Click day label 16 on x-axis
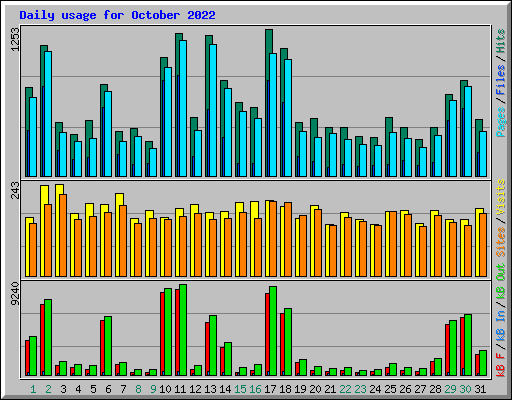This screenshot has width=512, height=400. (255, 389)
